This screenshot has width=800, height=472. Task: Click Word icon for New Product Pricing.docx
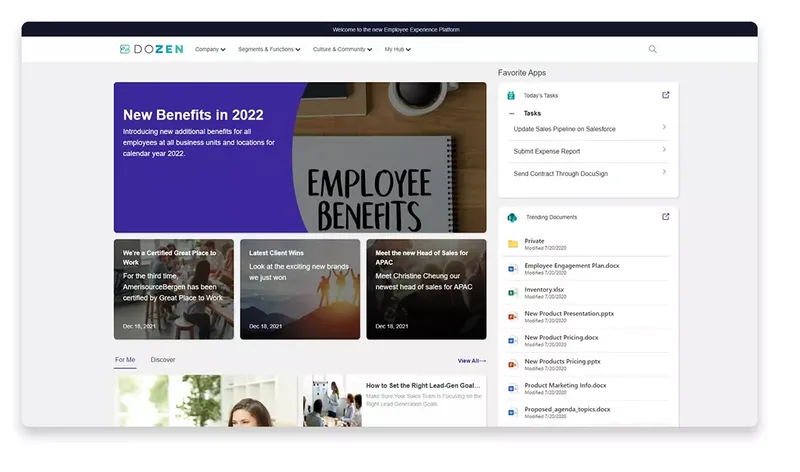513,340
